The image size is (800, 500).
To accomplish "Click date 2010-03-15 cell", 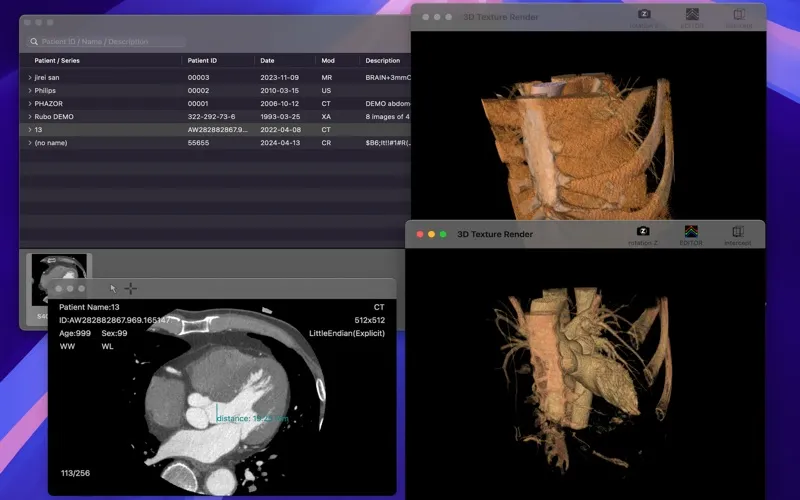I will (x=280, y=90).
